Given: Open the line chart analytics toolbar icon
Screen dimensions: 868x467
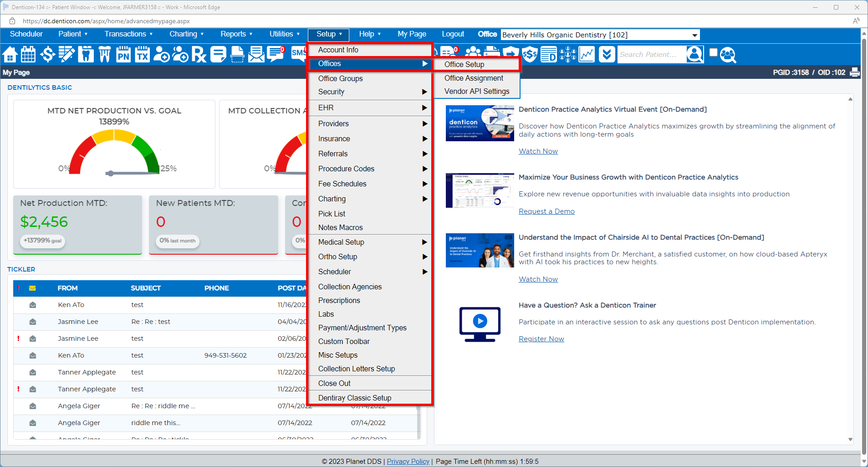Looking at the screenshot, I should pos(587,55).
